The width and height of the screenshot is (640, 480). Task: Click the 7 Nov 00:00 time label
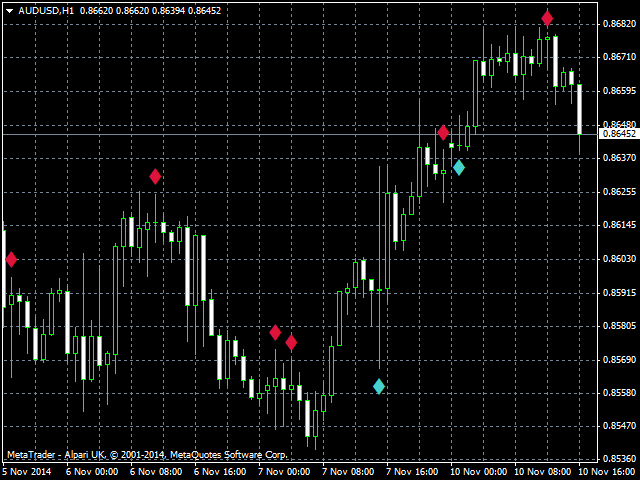(x=284, y=471)
